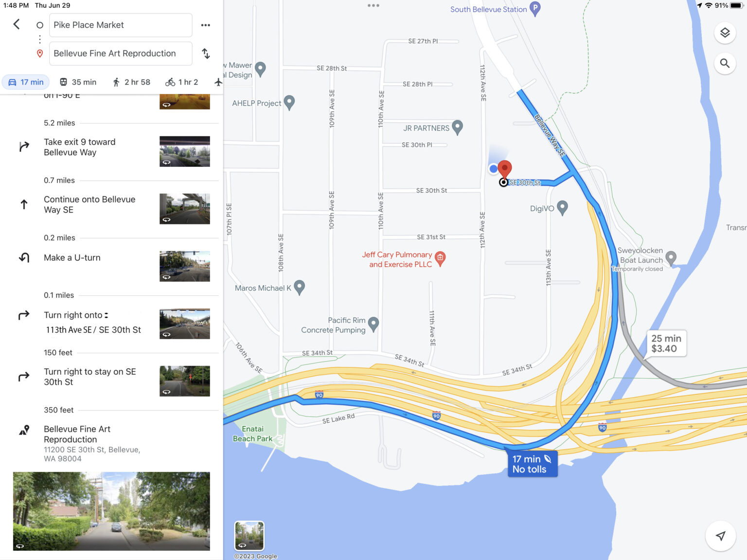
Task: Open the map layers button
Action: pyautogui.click(x=725, y=33)
